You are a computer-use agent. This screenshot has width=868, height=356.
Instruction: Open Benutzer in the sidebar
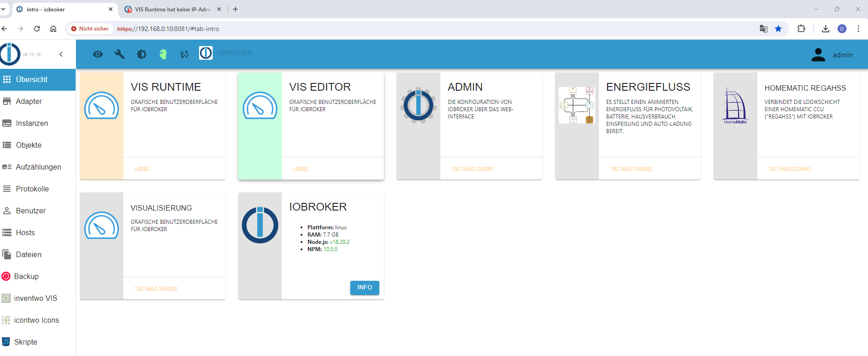(x=38, y=211)
